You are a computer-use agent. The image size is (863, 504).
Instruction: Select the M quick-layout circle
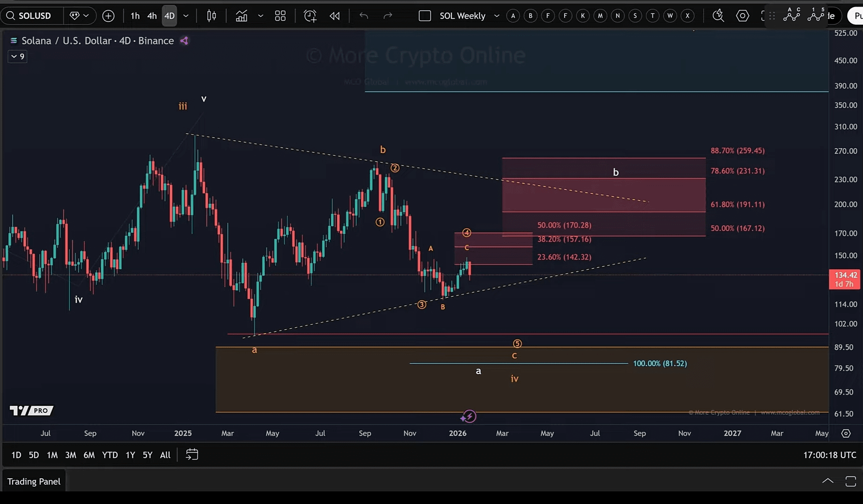(600, 16)
